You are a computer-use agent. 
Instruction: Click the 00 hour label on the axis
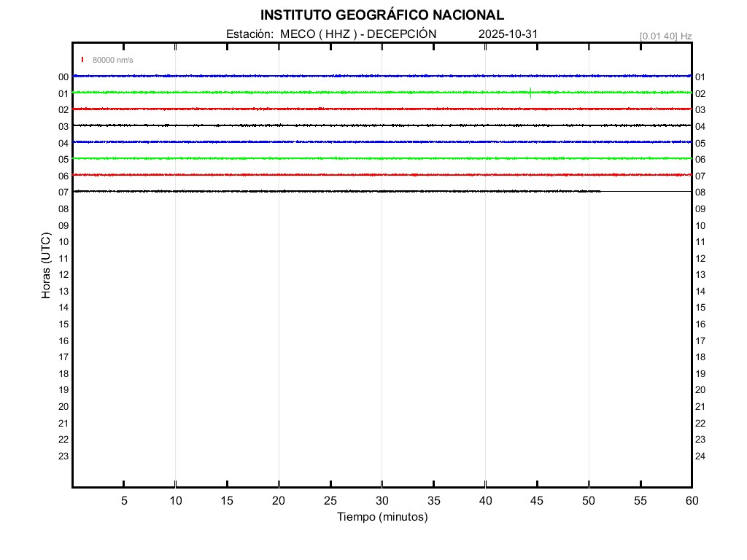(63, 77)
